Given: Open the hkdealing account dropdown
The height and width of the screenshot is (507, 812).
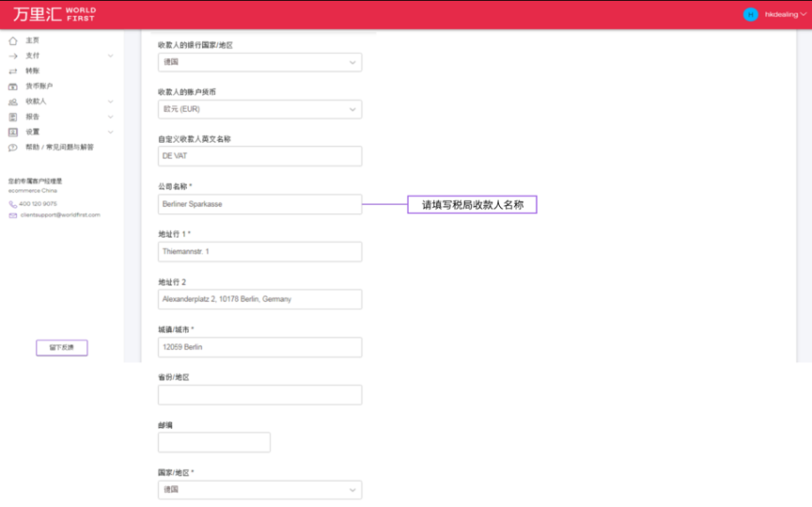Looking at the screenshot, I should pos(785,14).
